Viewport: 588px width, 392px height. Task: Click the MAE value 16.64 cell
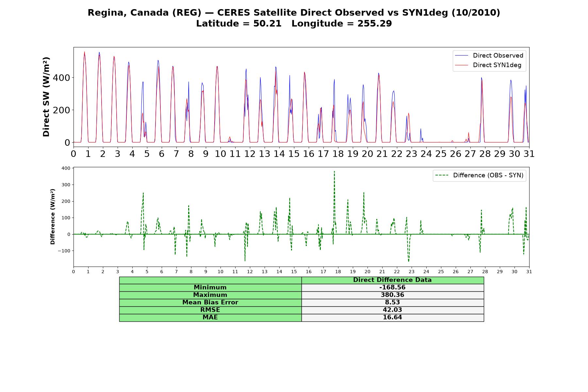coord(393,318)
